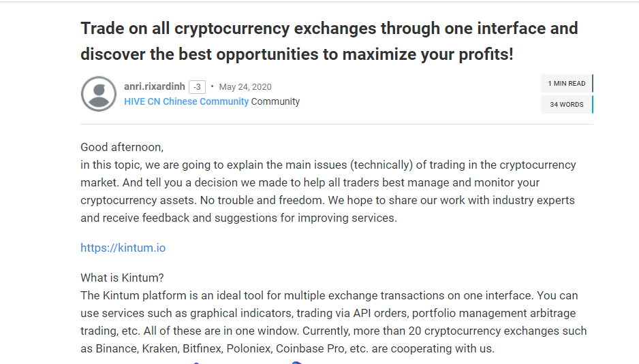Click the black "Community" label after the community link
This screenshot has height=364, width=639.
(x=276, y=101)
